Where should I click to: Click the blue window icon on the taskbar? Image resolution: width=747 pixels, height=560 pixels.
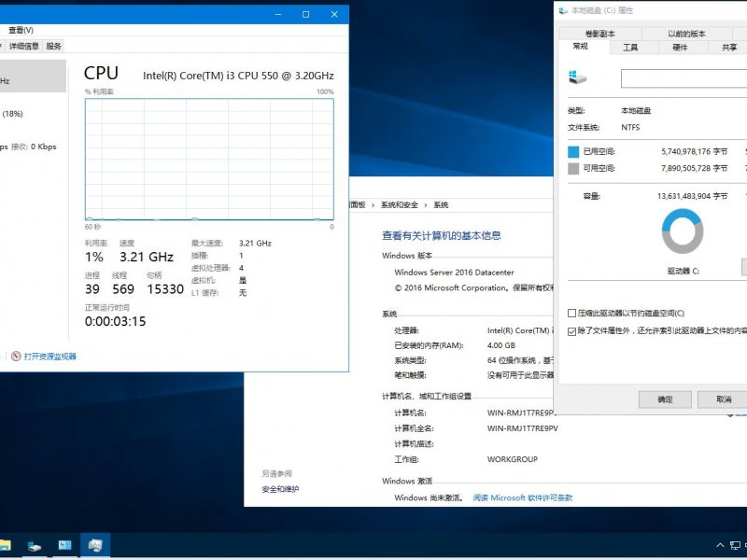coord(64,545)
